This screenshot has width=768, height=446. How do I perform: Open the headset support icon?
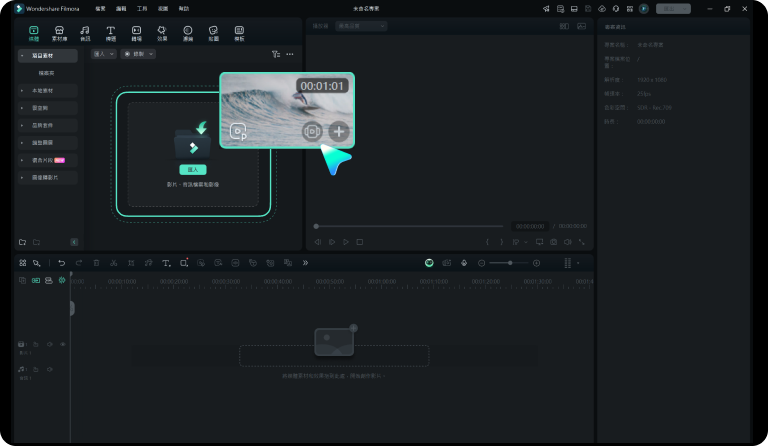click(616, 9)
